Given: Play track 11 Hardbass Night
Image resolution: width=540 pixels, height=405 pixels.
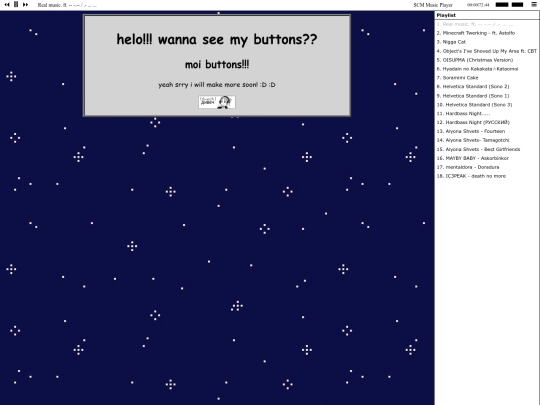Looking at the screenshot, I should tap(487, 114).
